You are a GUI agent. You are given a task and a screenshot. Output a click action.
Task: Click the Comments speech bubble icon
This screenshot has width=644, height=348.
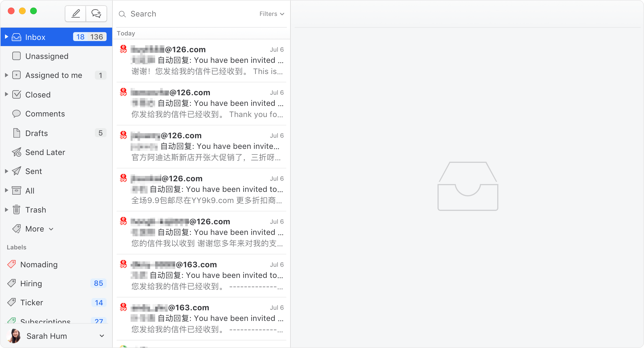click(16, 114)
